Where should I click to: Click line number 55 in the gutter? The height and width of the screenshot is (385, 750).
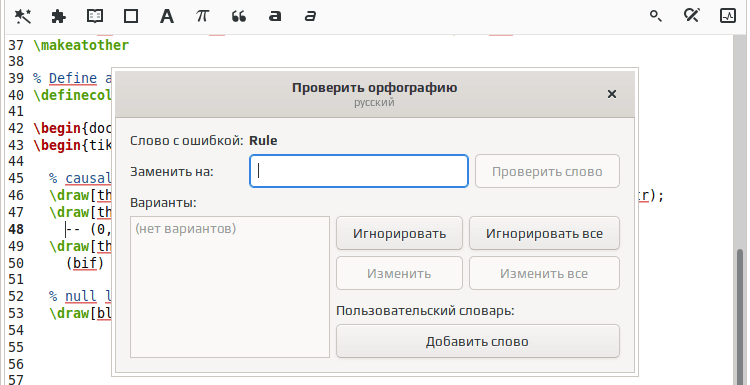[x=16, y=347]
